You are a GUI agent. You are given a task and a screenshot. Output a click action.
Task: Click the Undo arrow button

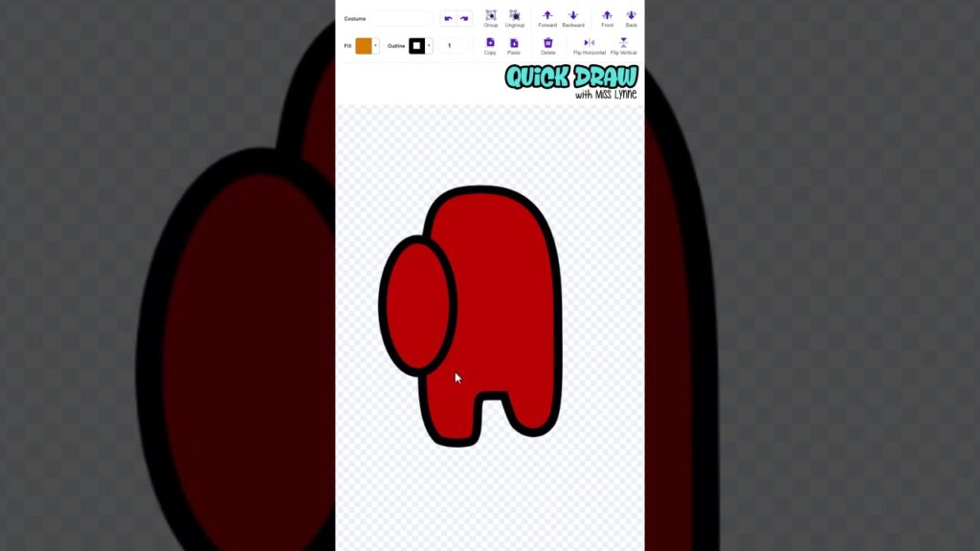tap(448, 18)
